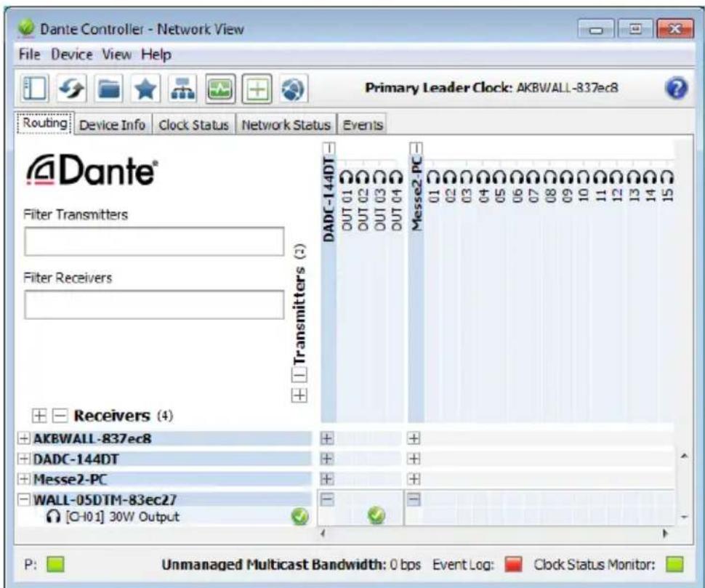The width and height of the screenshot is (705, 588).
Task: Expand all Receivers with plus box
Action: (x=39, y=415)
